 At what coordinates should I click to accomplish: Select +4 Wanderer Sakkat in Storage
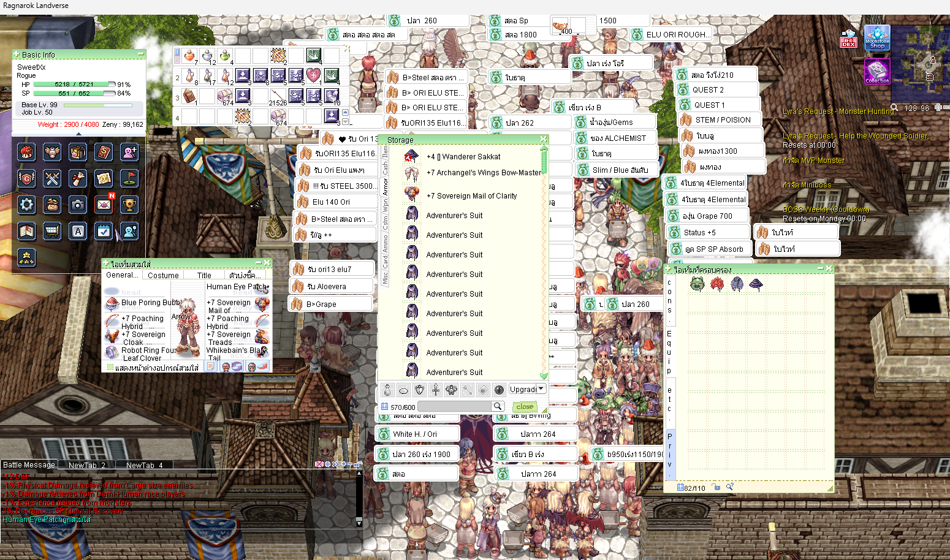point(463,157)
